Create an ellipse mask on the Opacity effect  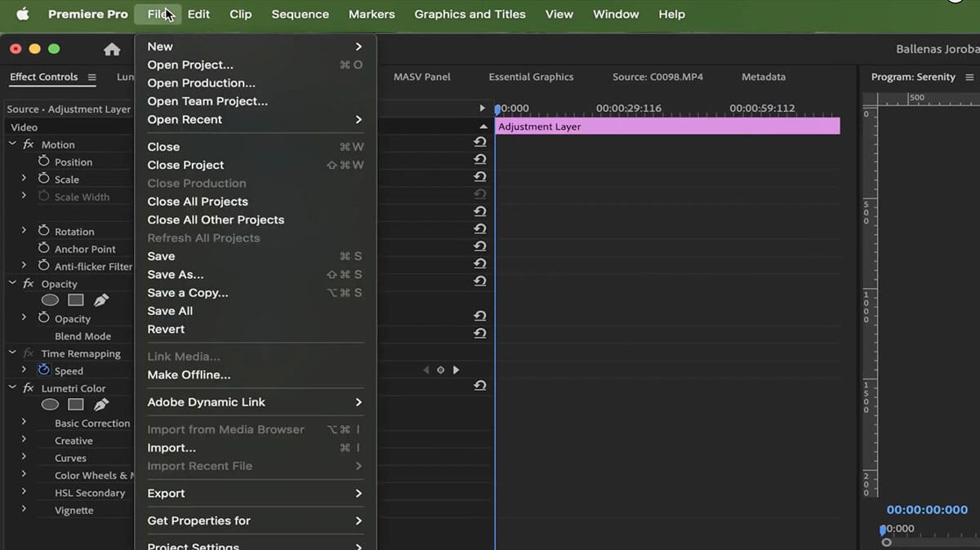[x=50, y=299]
